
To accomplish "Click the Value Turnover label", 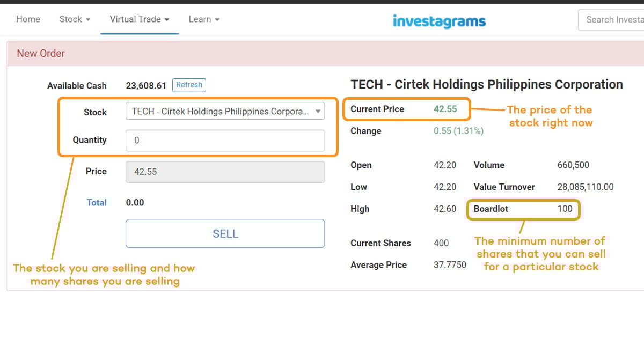I will coord(504,187).
